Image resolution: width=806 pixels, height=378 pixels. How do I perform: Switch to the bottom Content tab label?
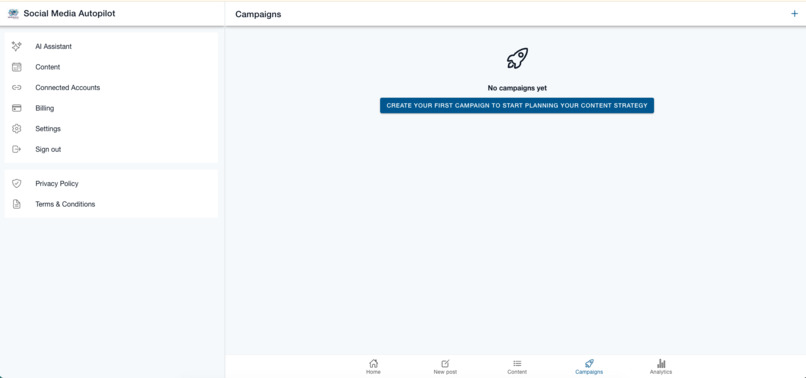pyautogui.click(x=517, y=372)
